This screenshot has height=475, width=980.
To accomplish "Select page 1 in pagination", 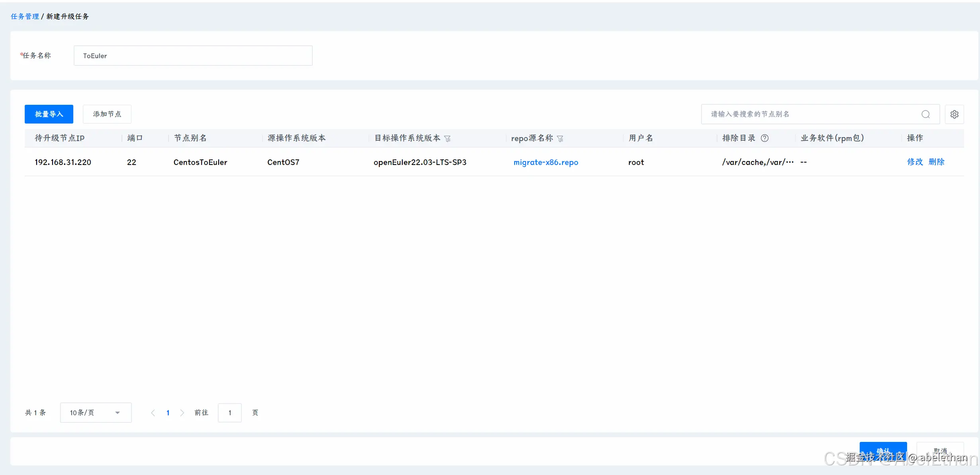I will [168, 413].
